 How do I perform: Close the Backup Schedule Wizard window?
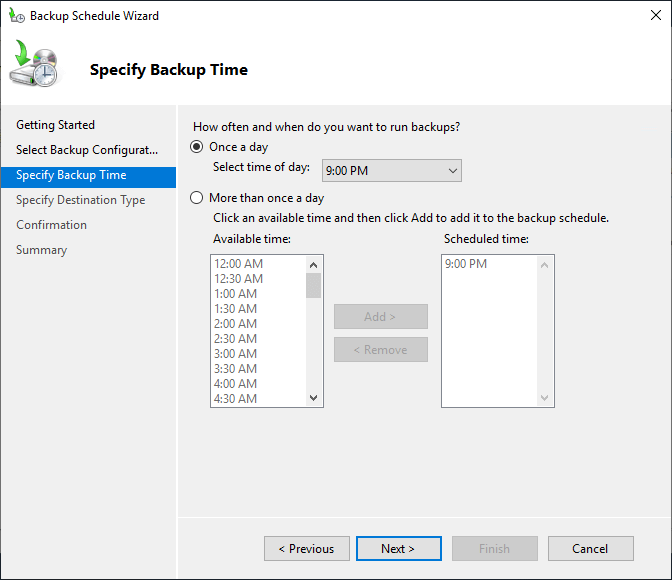(x=655, y=15)
